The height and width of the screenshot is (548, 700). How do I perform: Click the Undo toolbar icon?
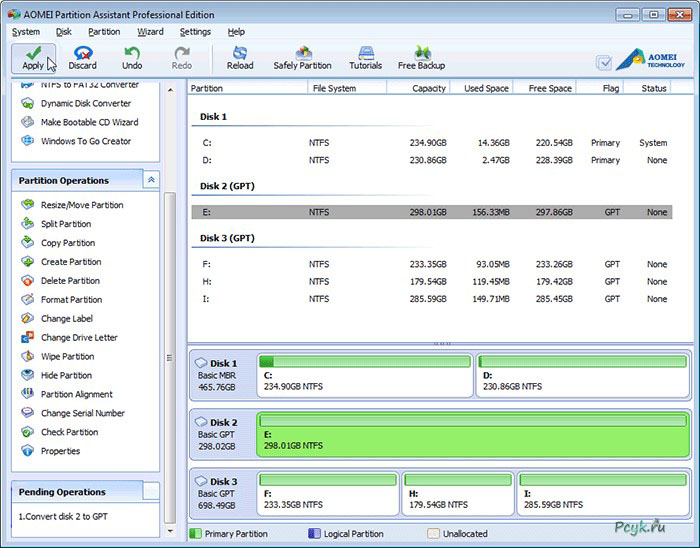click(132, 58)
